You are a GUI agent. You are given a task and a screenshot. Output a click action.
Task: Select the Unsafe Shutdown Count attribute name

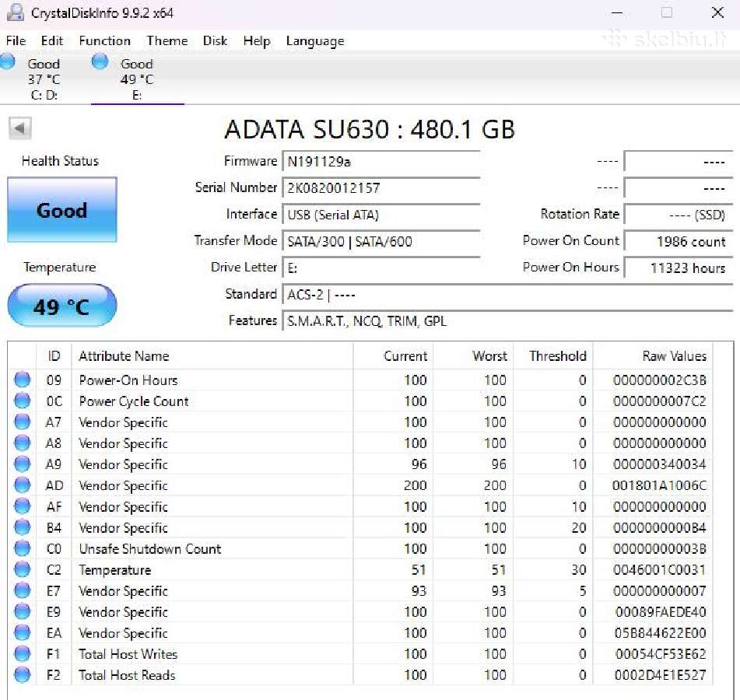150,548
